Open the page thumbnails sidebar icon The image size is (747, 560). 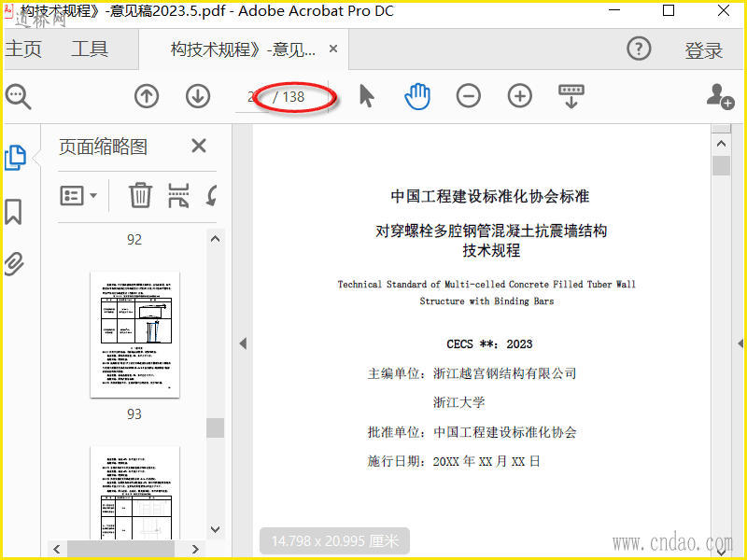15,158
